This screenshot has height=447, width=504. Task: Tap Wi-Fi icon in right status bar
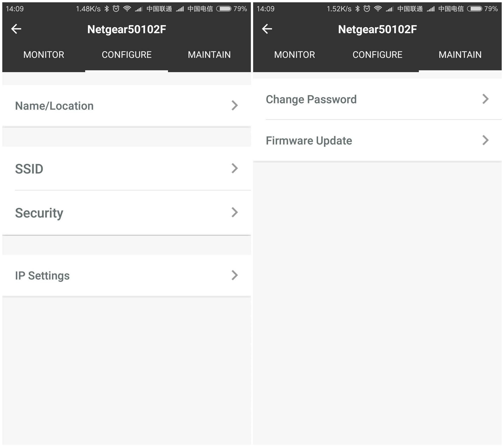pos(378,9)
